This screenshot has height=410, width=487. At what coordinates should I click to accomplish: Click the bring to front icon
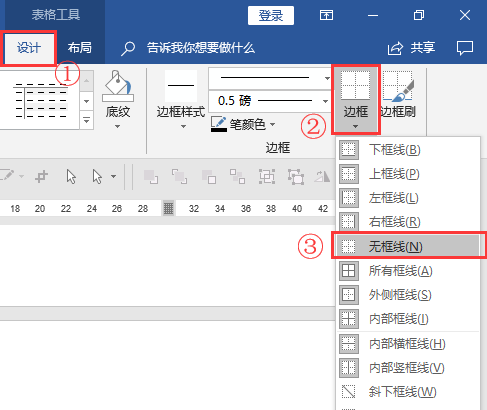click(x=209, y=176)
